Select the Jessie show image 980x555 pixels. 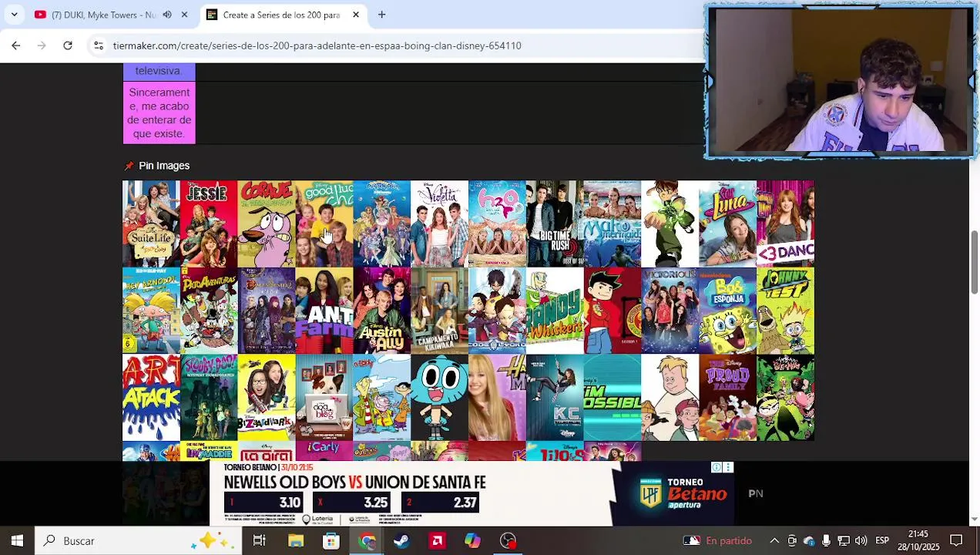coord(209,224)
